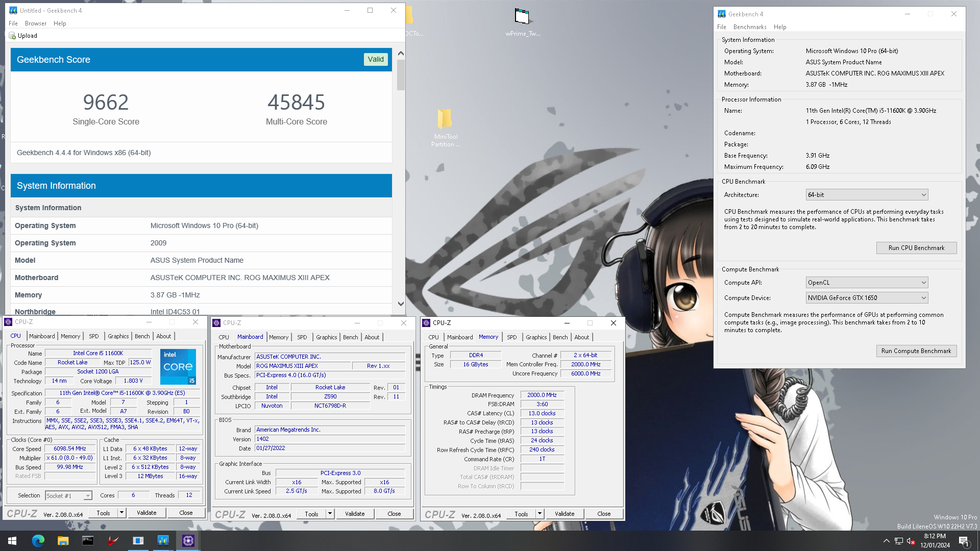The width and height of the screenshot is (980, 551).
Task: Switch to CPU-Z taskbar icon
Action: (x=188, y=541)
